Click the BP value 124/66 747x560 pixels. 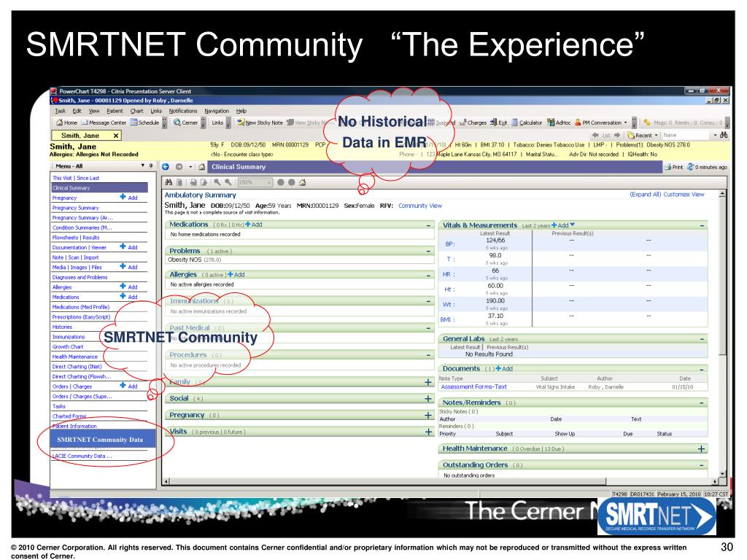(x=495, y=241)
